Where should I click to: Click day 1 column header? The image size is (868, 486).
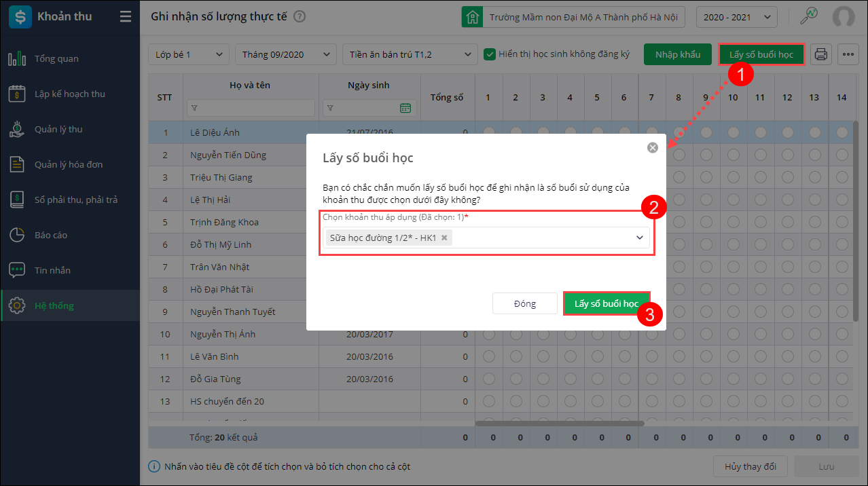(x=488, y=98)
